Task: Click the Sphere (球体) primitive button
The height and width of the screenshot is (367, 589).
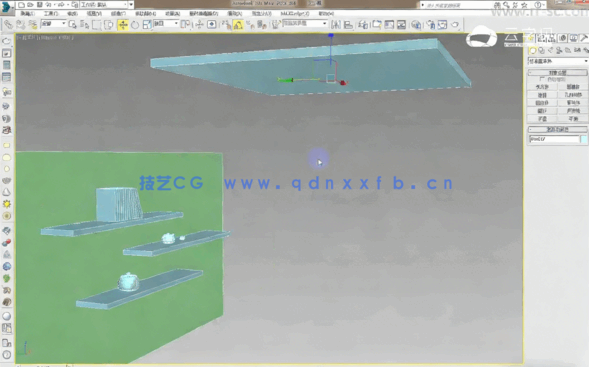Action: 542,95
